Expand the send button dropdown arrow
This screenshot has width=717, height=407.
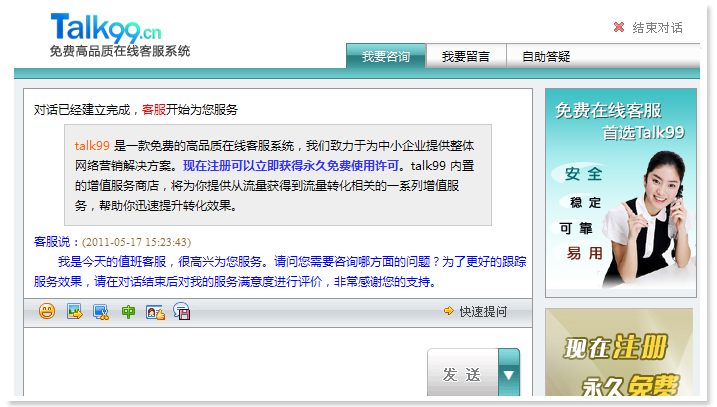(x=509, y=373)
